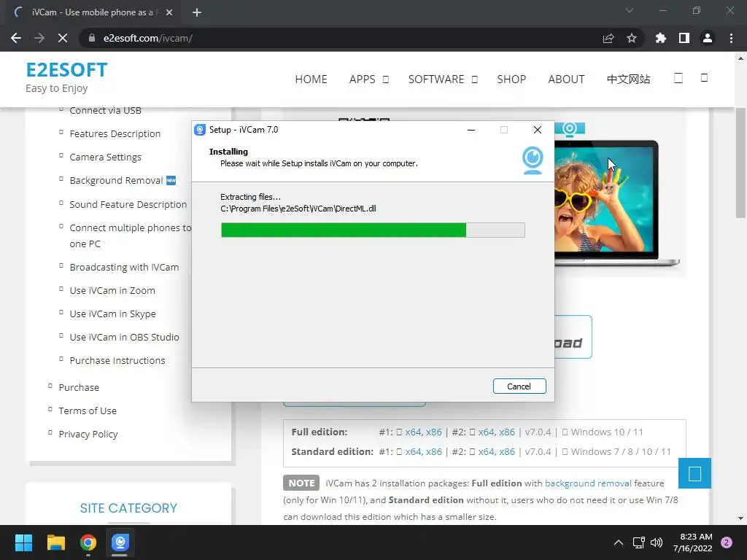Click the last icon in the site header

click(x=704, y=77)
